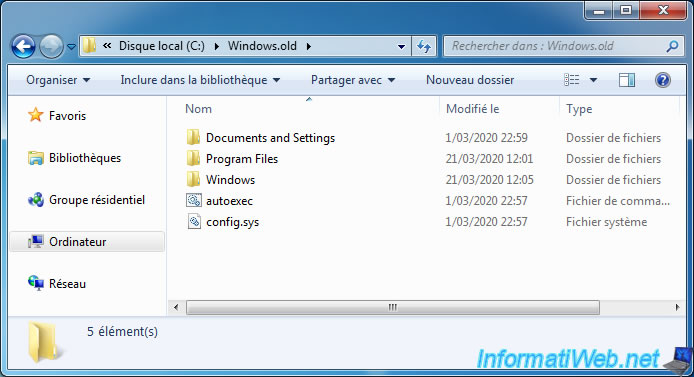Click the Nouveau dossier button
This screenshot has height=377, width=694.
pyautogui.click(x=470, y=80)
